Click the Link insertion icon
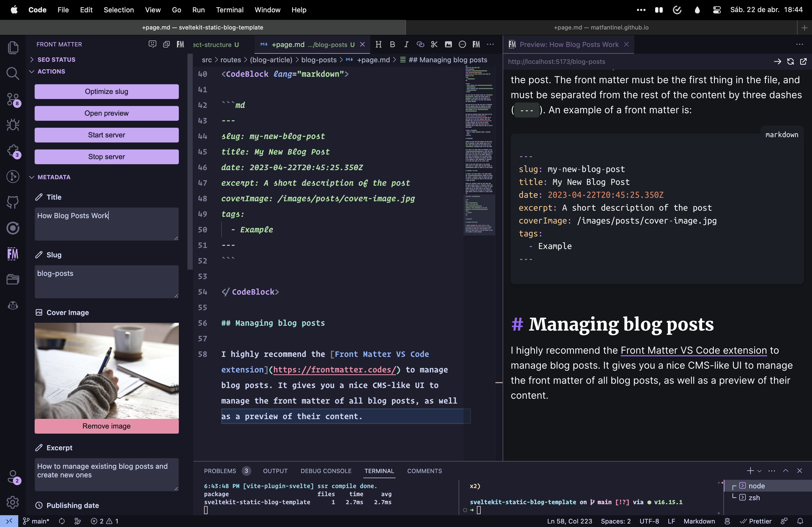Screen dimensions: 812x527 point(420,44)
